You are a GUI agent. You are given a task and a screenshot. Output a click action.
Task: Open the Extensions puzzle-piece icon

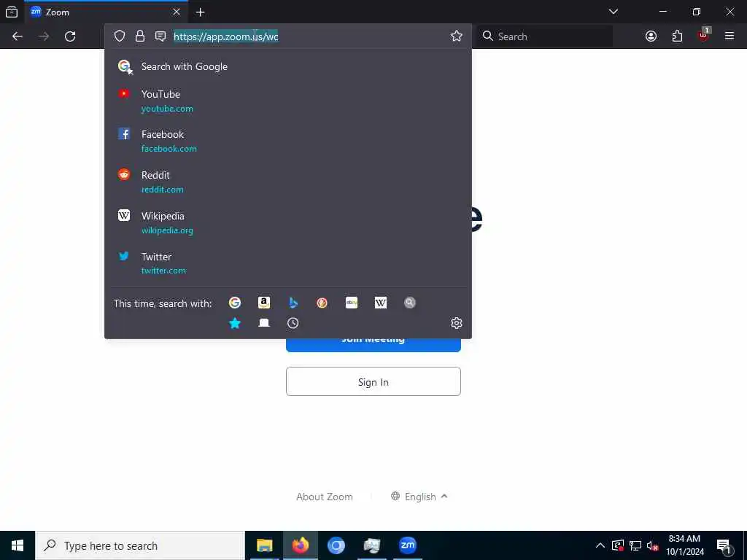click(x=677, y=36)
